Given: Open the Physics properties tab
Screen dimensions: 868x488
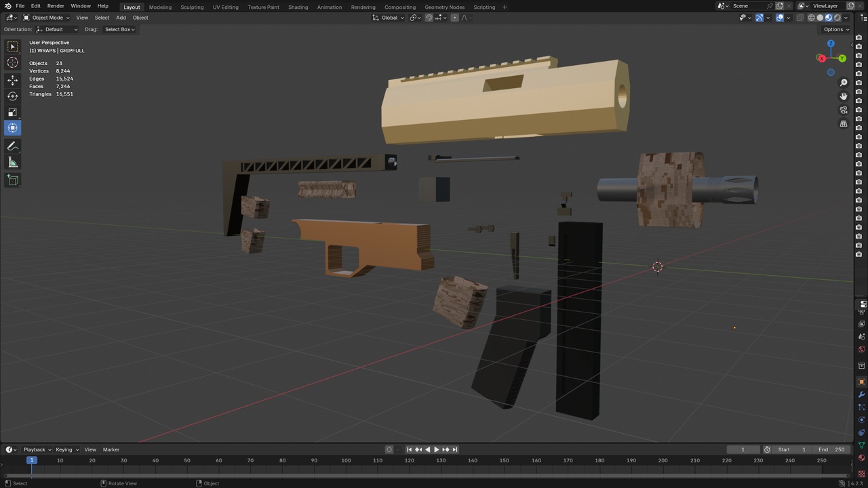Looking at the screenshot, I should point(862,420).
